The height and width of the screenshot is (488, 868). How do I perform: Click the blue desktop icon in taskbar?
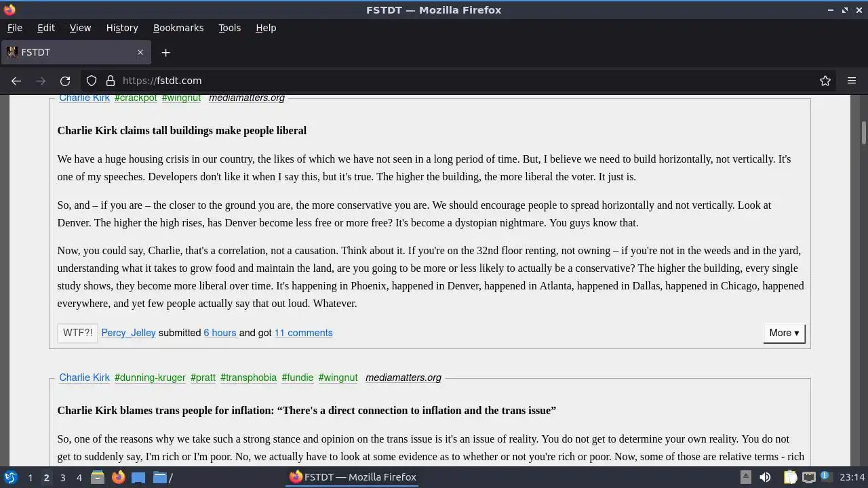pyautogui.click(x=138, y=477)
